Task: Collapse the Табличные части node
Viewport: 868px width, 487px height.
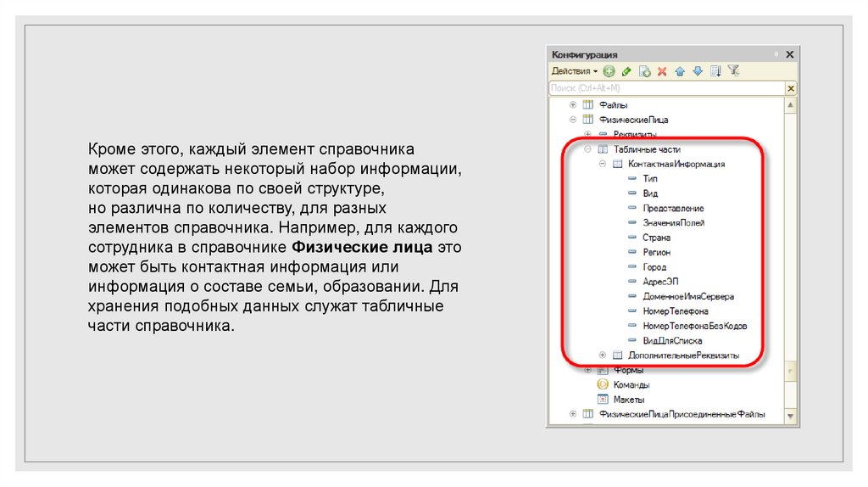Action: click(x=587, y=149)
